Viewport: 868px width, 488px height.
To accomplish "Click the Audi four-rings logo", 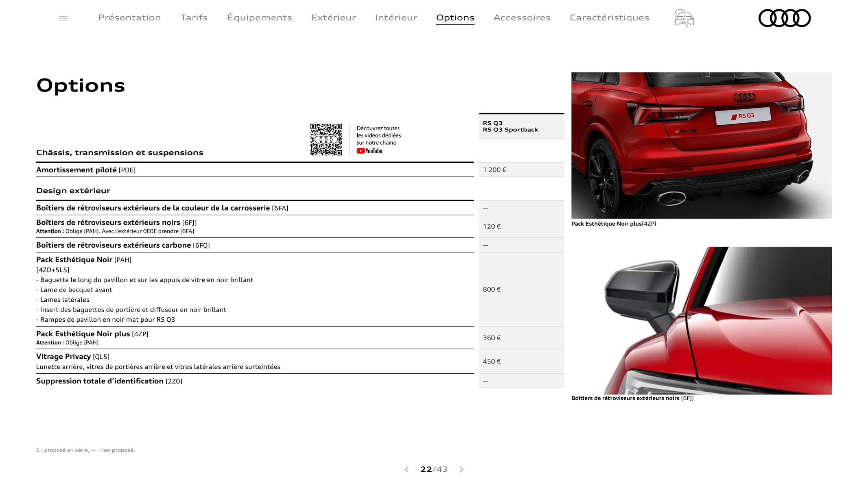I will pos(784,18).
